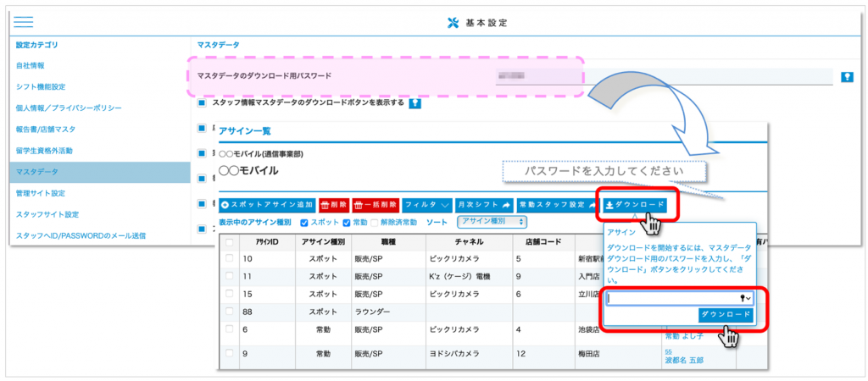The width and height of the screenshot is (868, 381).
Task: Enable the 解除済常勤 checkbox
Action: pos(375,223)
